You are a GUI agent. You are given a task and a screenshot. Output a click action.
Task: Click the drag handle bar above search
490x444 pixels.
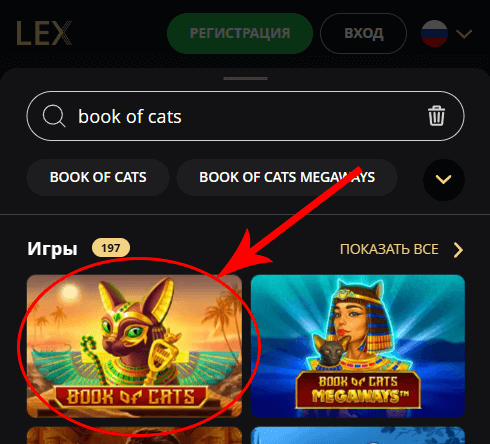[245, 78]
